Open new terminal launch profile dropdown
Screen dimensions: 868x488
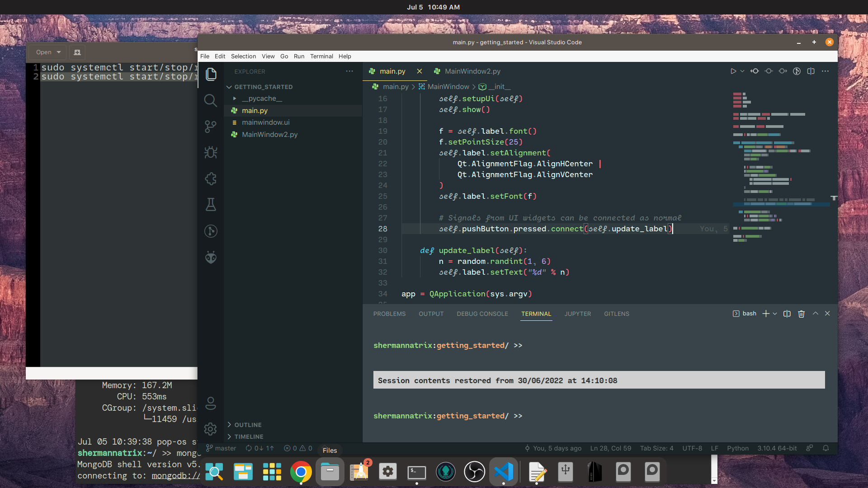click(x=775, y=314)
